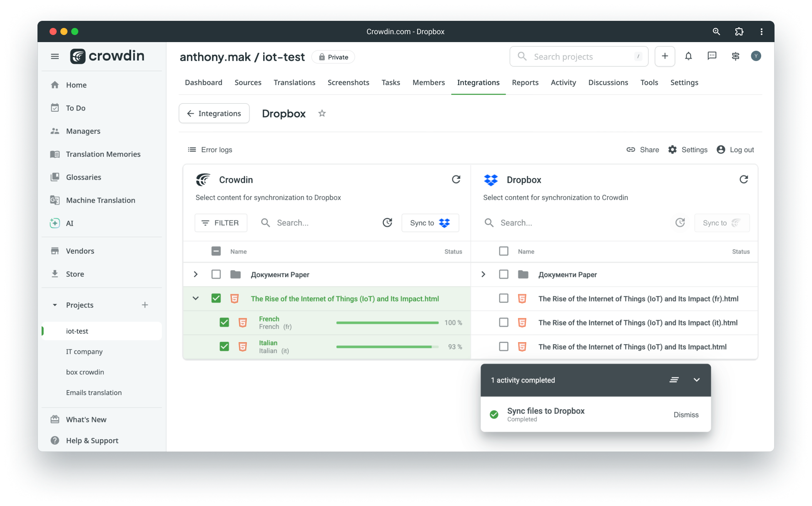
Task: Click the Share link button
Action: 643,150
